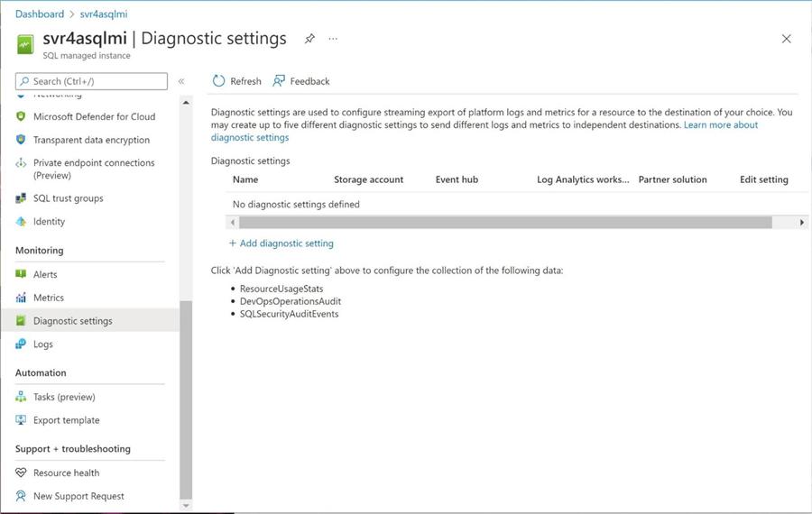This screenshot has height=514, width=812.
Task: Click the Refresh icon in toolbar
Action: click(218, 81)
